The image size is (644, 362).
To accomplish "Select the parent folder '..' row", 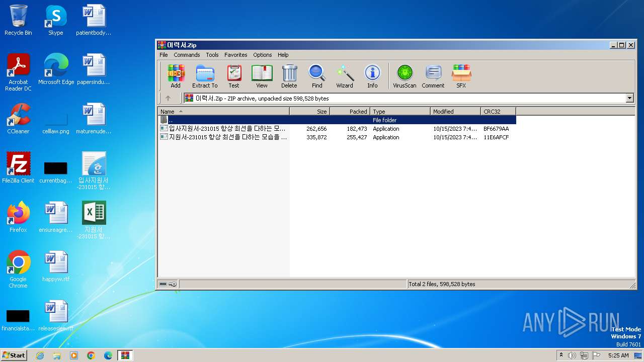I will [337, 120].
